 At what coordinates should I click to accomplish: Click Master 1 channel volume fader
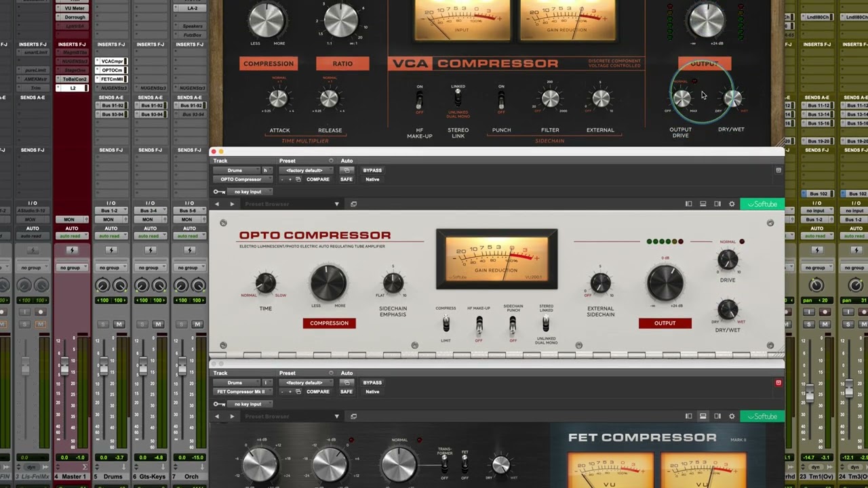64,366
